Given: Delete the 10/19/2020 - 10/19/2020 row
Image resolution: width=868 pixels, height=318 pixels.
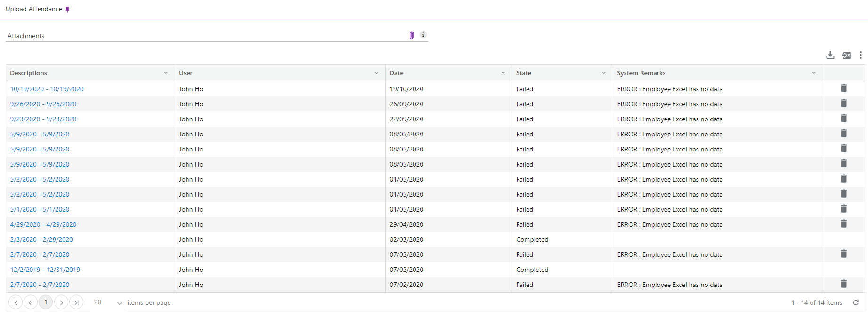Looking at the screenshot, I should pyautogui.click(x=844, y=88).
